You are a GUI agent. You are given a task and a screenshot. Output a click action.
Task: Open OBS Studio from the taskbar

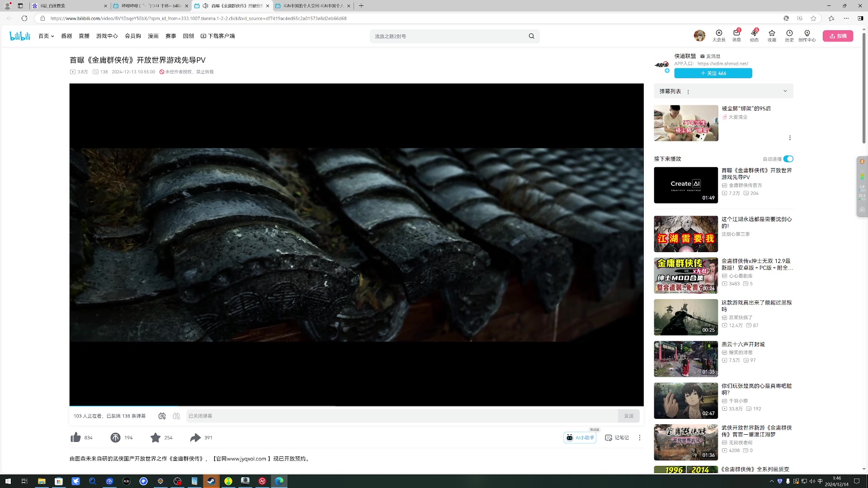pos(177,481)
